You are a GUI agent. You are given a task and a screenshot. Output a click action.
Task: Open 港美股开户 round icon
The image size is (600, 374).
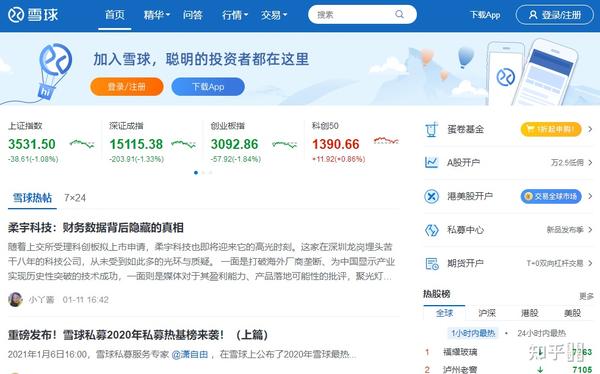point(431,196)
